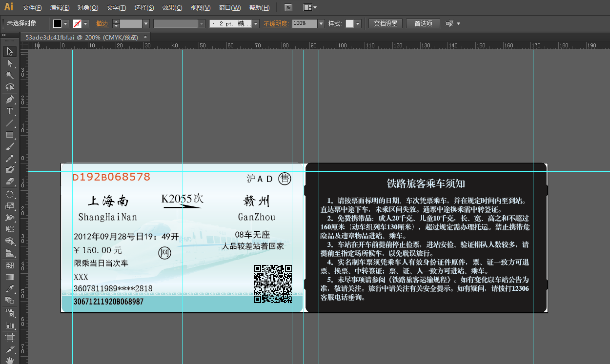Select the Shape Builder tool
The image size is (610, 364).
click(9, 241)
